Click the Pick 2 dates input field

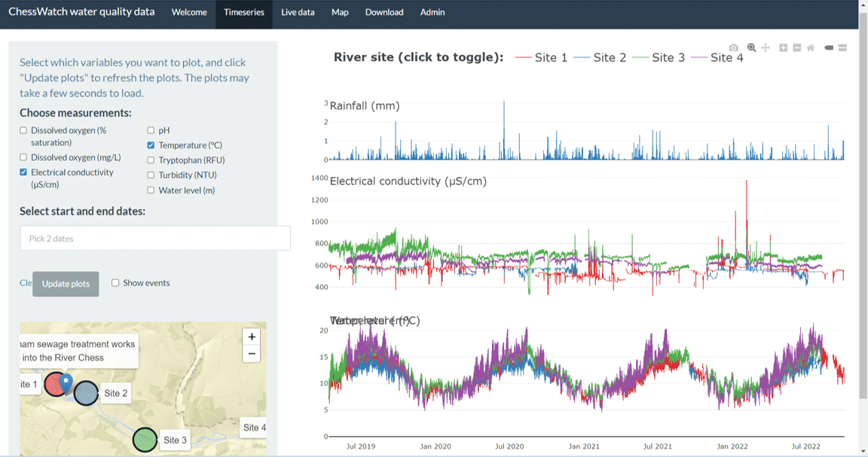154,238
